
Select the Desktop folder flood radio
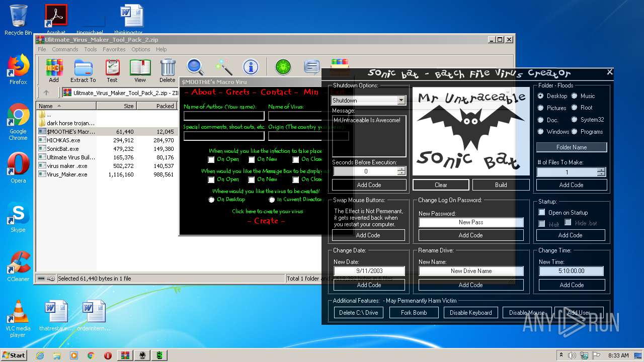[541, 96]
